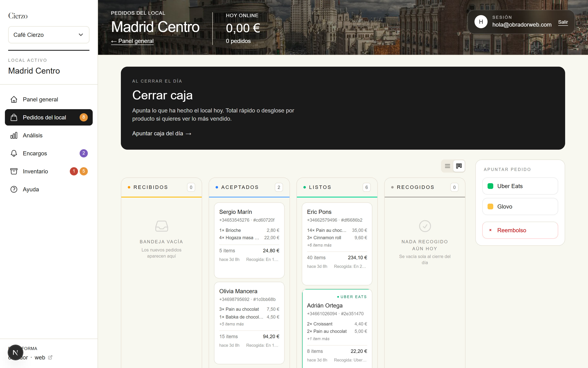Go to Análisis section
This screenshot has width=588, height=368.
coord(49,135)
